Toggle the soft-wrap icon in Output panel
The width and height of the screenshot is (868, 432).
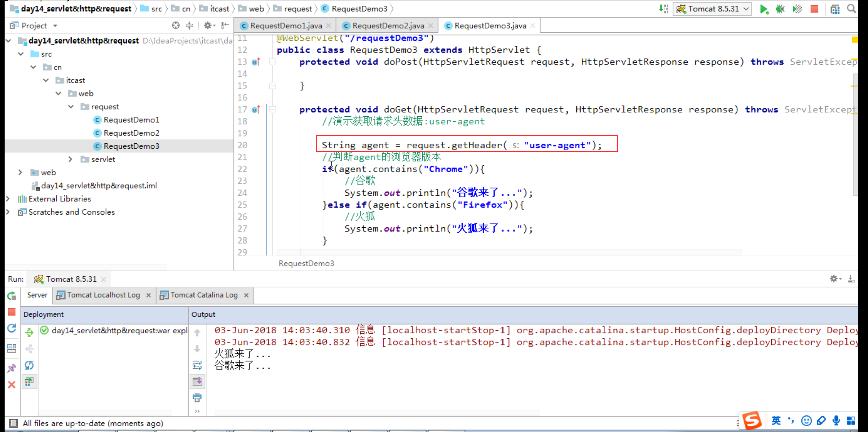click(x=197, y=365)
